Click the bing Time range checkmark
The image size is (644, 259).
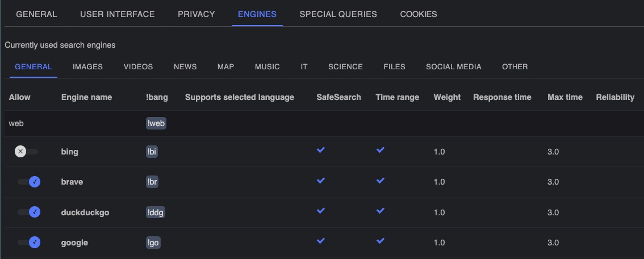pyautogui.click(x=380, y=150)
